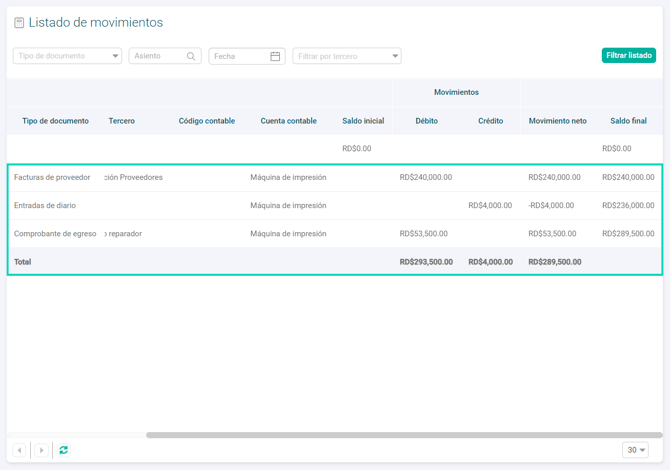Select the Comprobante de egreso row
Screen dimensions: 670x470
tap(55, 233)
